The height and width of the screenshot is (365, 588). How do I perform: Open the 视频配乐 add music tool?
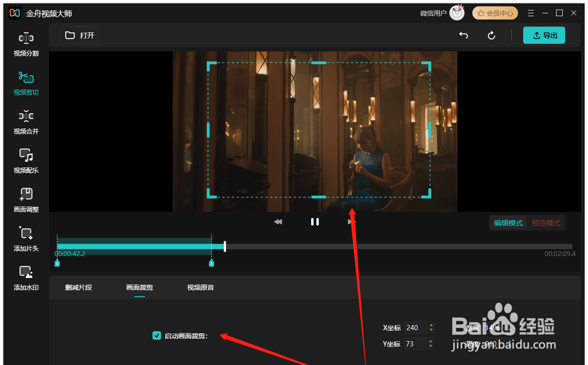[26, 162]
